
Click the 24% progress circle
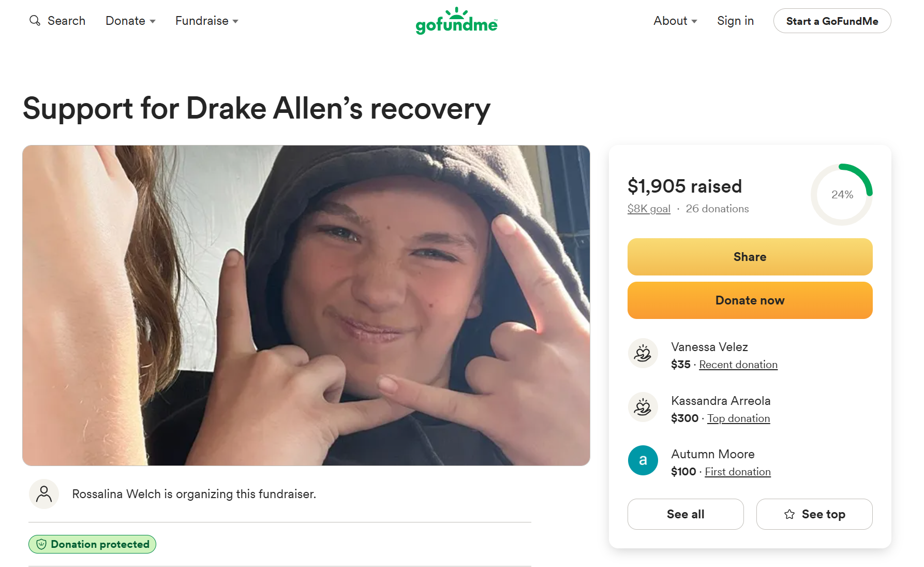coord(842,195)
